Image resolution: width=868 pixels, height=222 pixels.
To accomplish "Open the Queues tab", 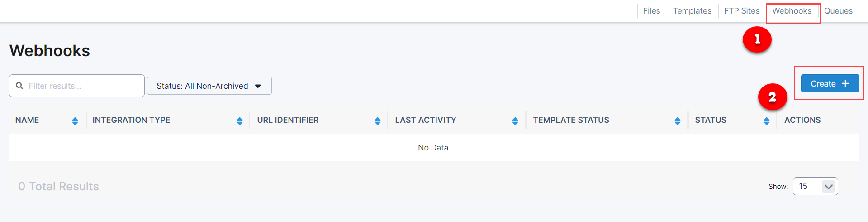I will click(x=838, y=11).
